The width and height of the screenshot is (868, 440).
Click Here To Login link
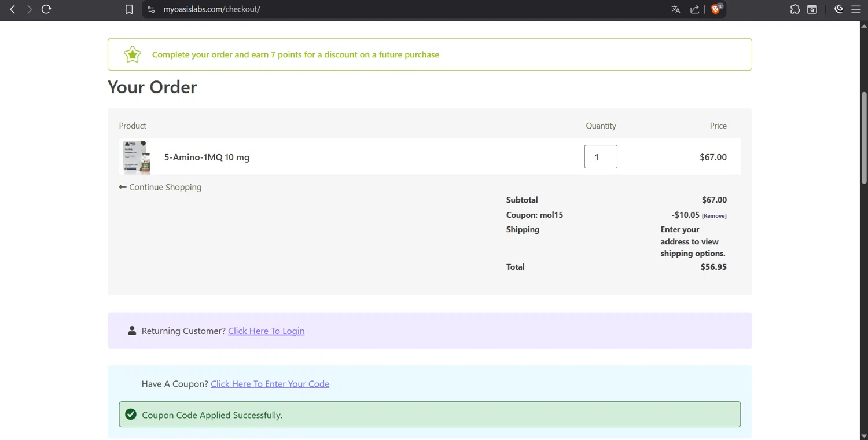[x=266, y=331]
